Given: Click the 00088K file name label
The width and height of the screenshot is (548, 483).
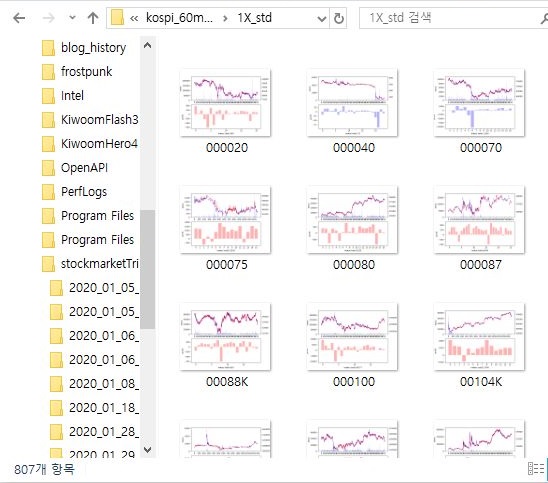Looking at the screenshot, I should 227,382.
